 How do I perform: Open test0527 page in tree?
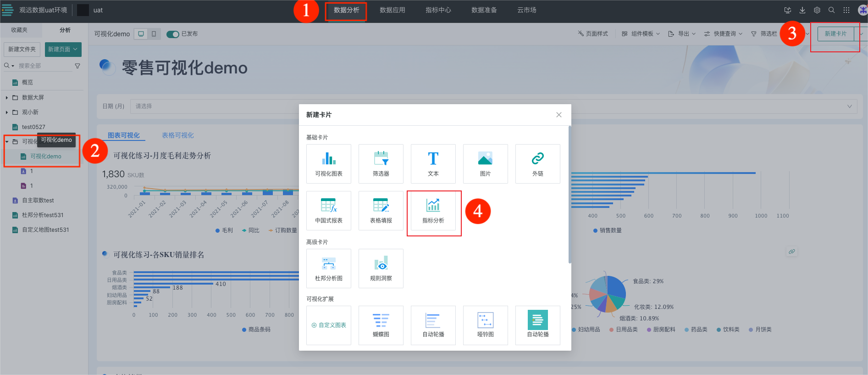click(x=33, y=127)
